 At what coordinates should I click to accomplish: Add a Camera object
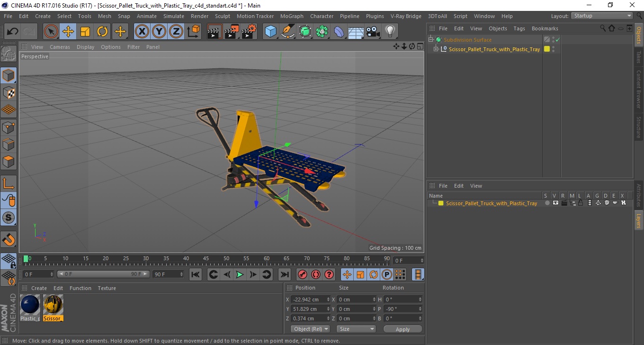click(x=373, y=32)
